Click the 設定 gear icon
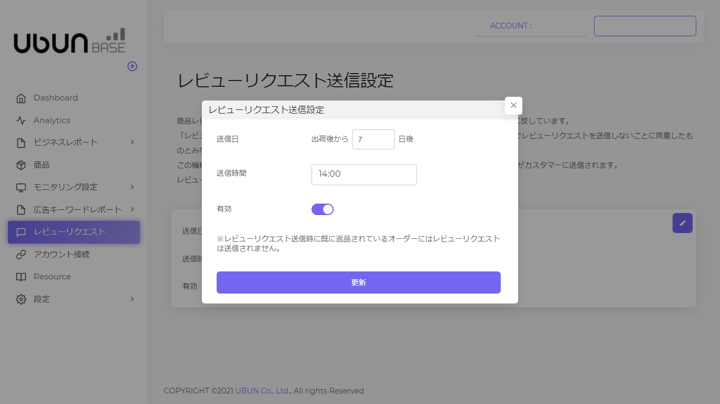Viewport: 720px width, 404px height. coord(21,299)
